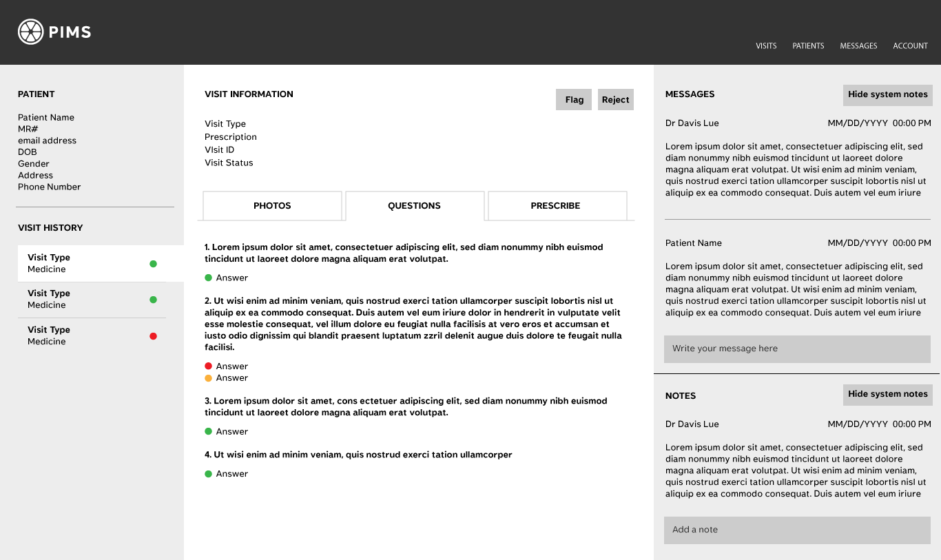
Task: Go to the Patients page
Action: coord(808,46)
